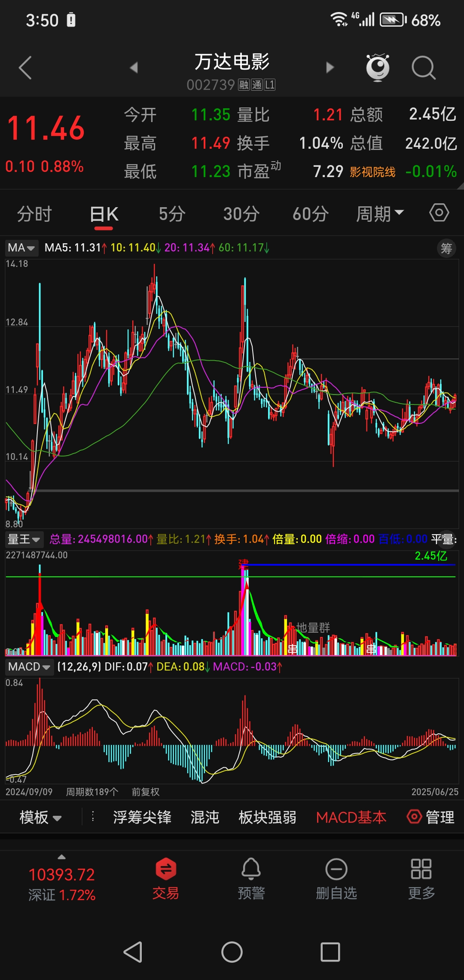Image resolution: width=464 pixels, height=980 pixels.
Task: Tap the 周期数189个 label
Action: click(92, 792)
